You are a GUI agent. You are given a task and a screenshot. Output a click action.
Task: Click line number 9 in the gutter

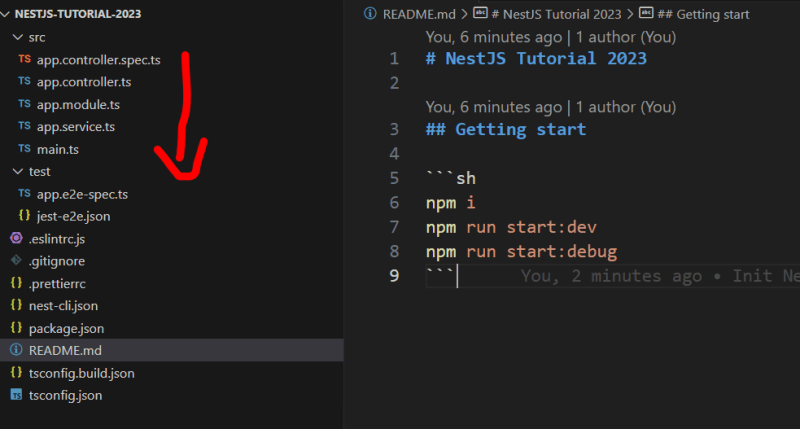[x=394, y=276]
